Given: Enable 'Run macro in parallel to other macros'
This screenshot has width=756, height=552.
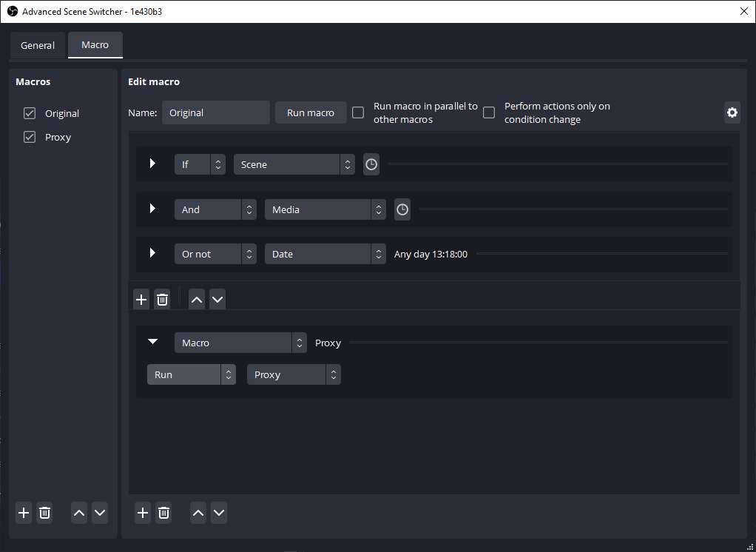Looking at the screenshot, I should 358,112.
